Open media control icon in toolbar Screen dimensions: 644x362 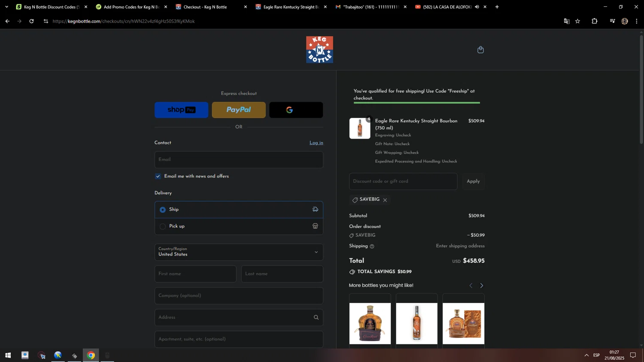(x=612, y=21)
